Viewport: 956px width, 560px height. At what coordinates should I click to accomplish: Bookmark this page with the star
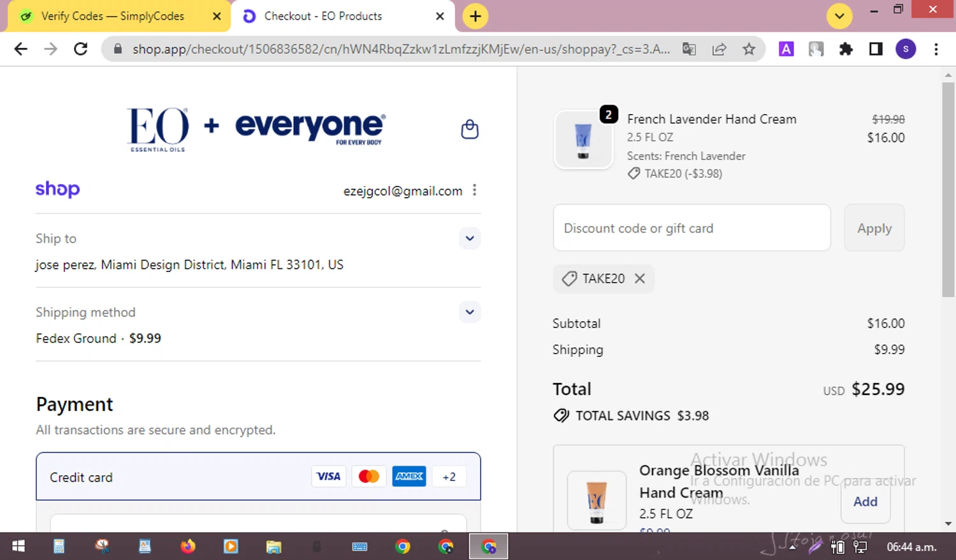pyautogui.click(x=749, y=49)
